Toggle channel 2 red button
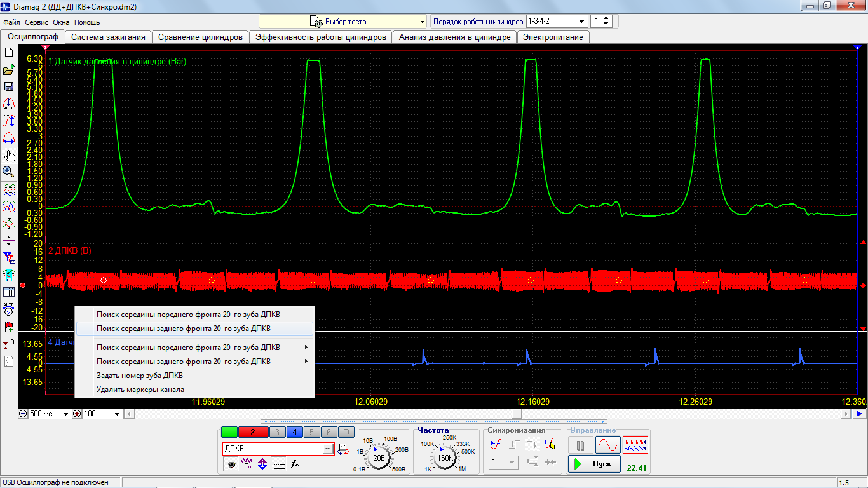868x488 pixels. pyautogui.click(x=253, y=432)
